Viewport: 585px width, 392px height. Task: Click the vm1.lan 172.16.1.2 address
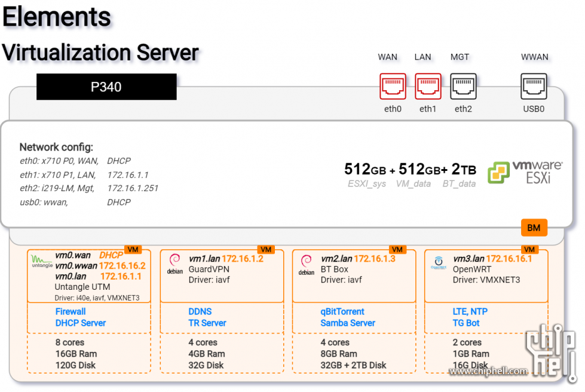click(x=243, y=259)
